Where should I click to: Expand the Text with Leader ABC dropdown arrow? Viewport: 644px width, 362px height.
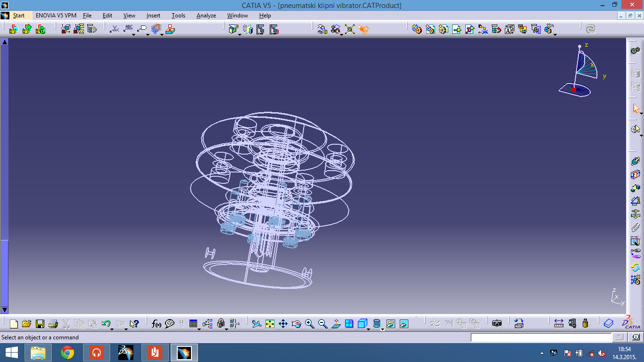(133, 34)
